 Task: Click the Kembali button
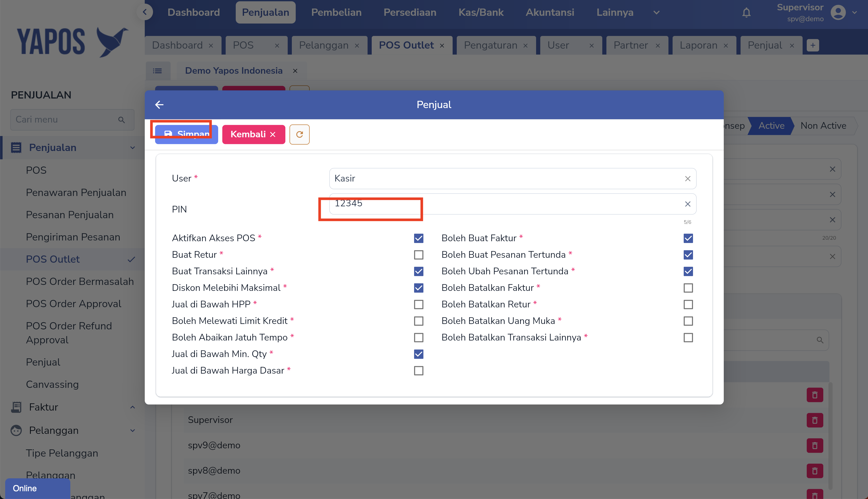pos(254,134)
